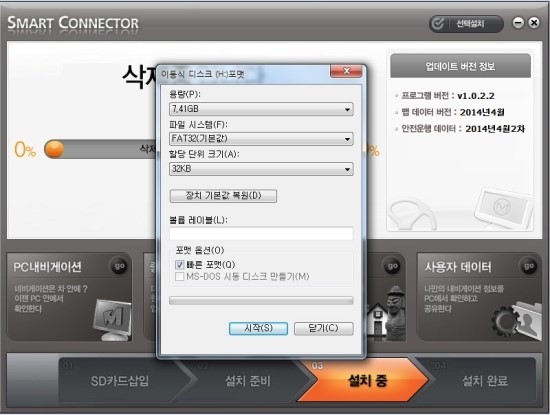This screenshot has width=550, height=415.
Task: Open the 할당 단위 크기 32KB dropdown
Action: tap(261, 169)
